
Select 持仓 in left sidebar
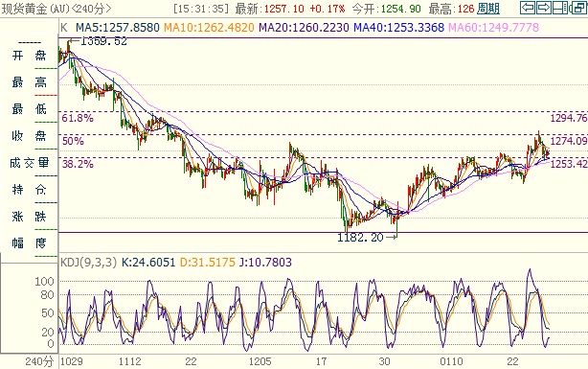[29, 189]
